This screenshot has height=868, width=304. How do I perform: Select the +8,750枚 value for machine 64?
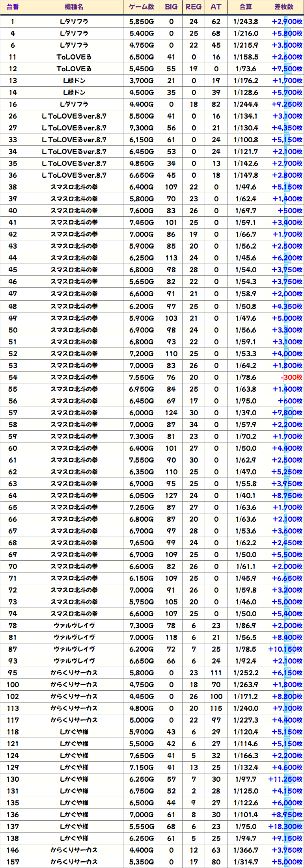pos(287,495)
